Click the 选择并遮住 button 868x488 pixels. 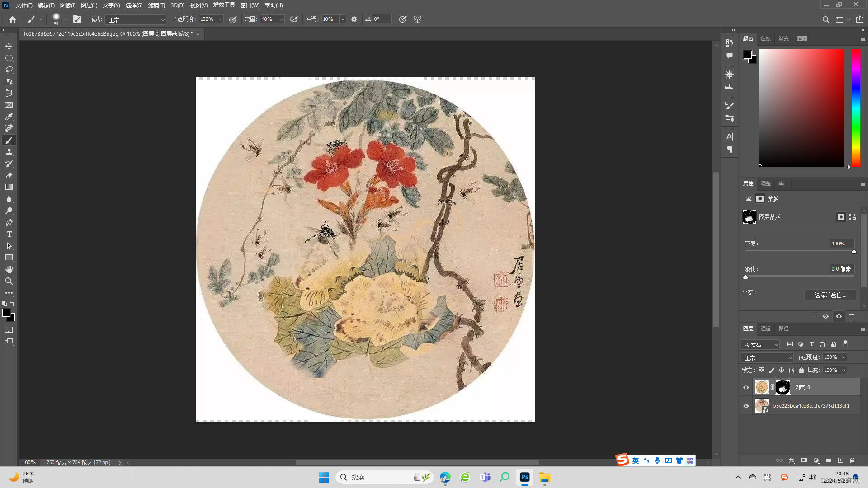tap(830, 295)
